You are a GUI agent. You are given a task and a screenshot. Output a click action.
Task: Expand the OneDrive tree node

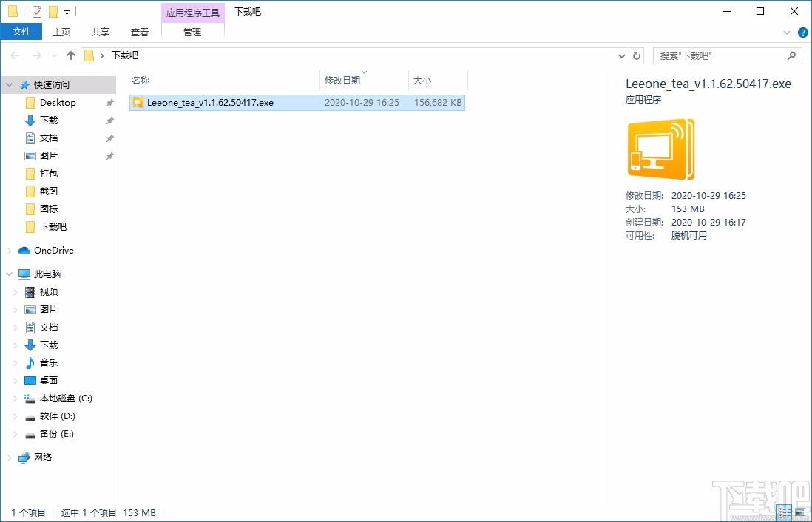pyautogui.click(x=10, y=251)
